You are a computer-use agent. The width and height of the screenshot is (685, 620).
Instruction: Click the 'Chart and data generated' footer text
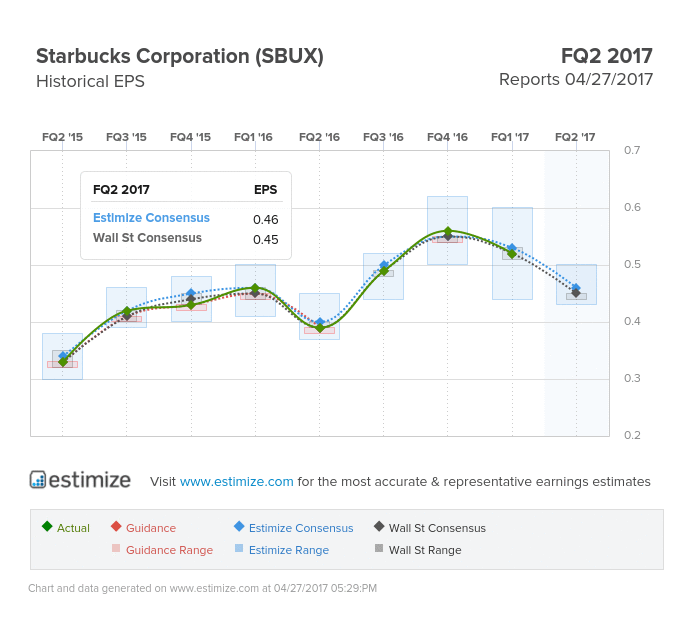[x=202, y=588]
